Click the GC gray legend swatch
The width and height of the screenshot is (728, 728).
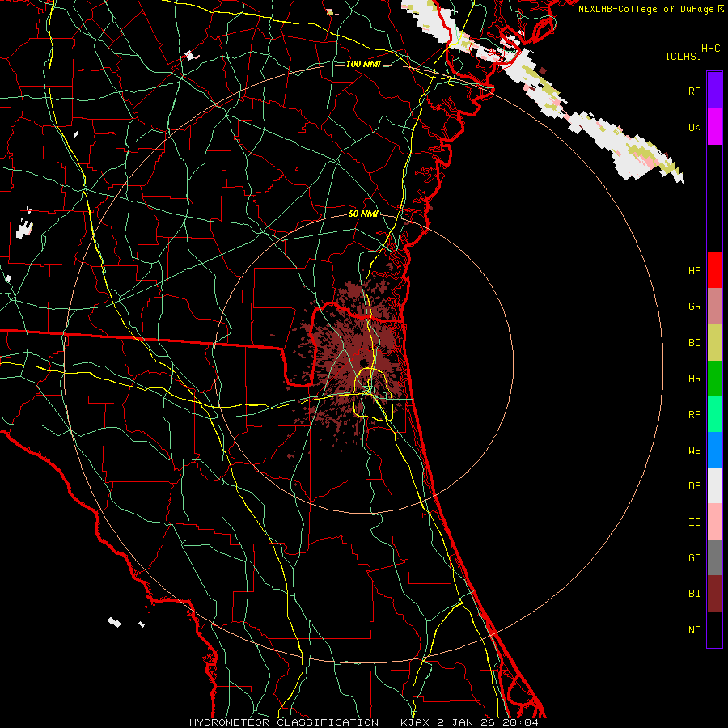[x=714, y=557]
